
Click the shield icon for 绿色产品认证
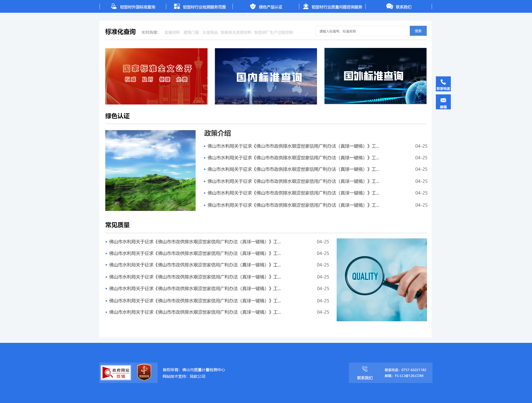point(253,6)
